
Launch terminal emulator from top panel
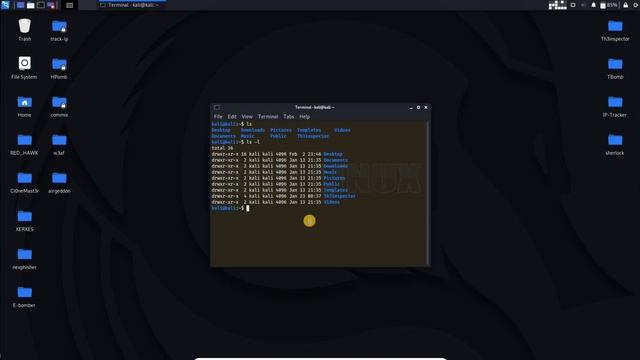point(41,5)
